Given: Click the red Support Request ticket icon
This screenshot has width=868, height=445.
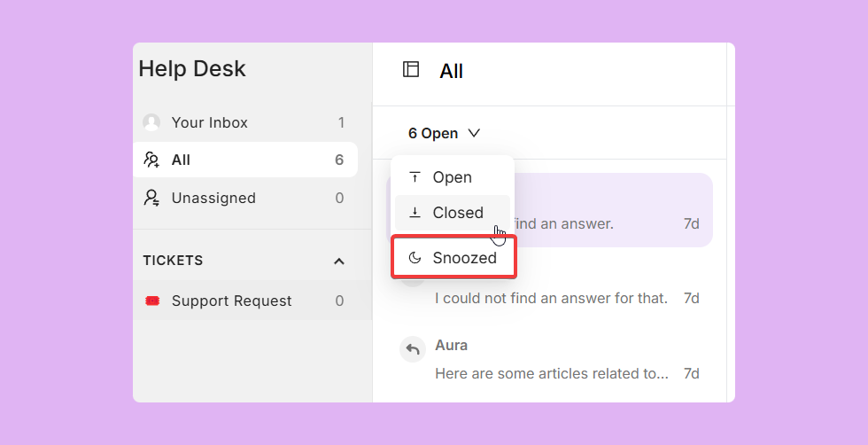Looking at the screenshot, I should click(152, 301).
